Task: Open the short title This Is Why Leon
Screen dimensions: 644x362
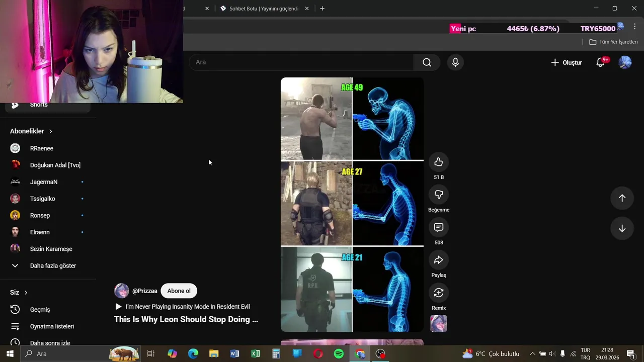Action: pyautogui.click(x=186, y=319)
